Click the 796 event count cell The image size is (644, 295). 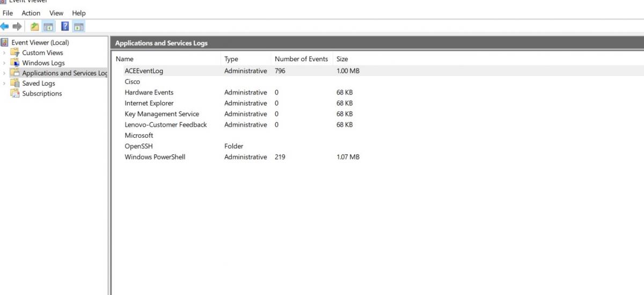pos(280,71)
